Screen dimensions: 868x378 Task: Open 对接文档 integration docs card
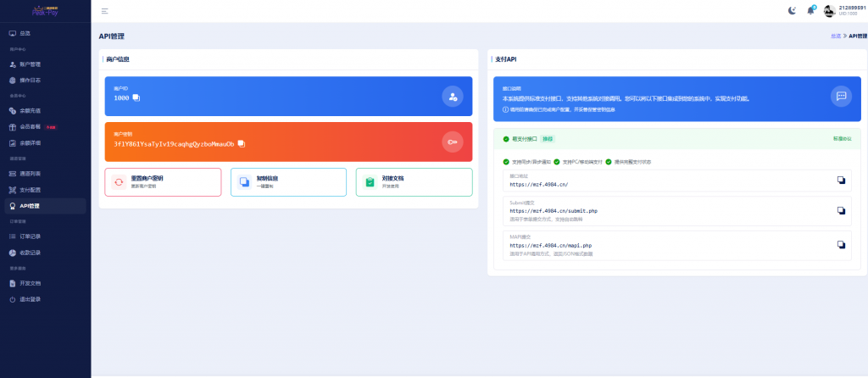tap(414, 182)
